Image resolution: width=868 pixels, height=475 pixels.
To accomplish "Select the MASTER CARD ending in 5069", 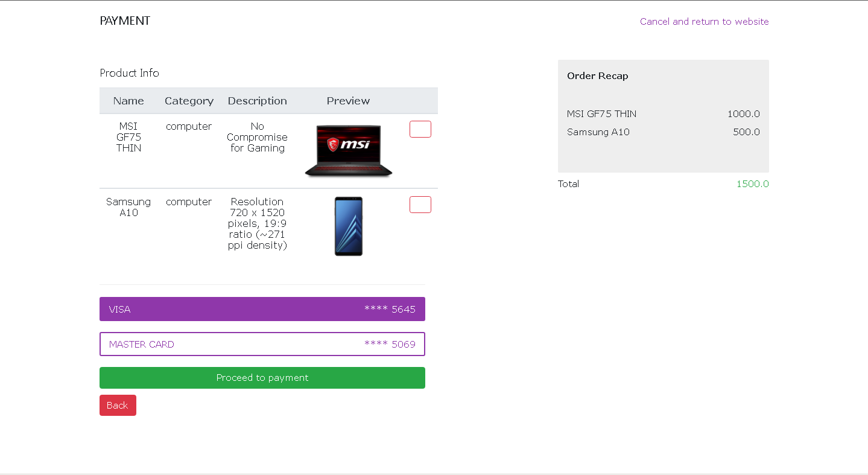I will tap(262, 343).
